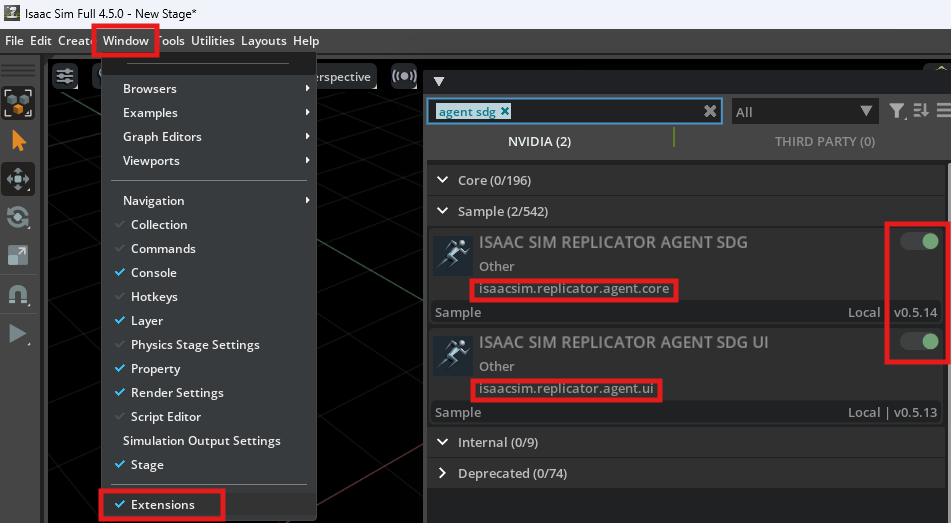
Task: Uncheck the Stage window entry
Action: click(x=209, y=465)
